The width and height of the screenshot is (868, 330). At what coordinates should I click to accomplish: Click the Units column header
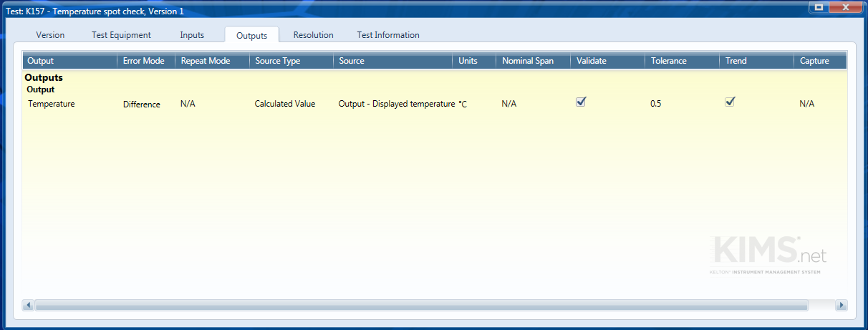(x=474, y=61)
